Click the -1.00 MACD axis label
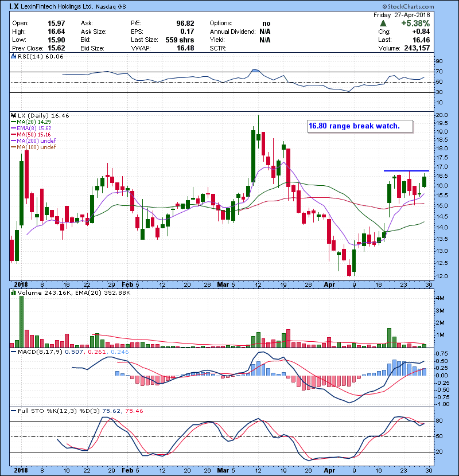 pyautogui.click(x=441, y=404)
